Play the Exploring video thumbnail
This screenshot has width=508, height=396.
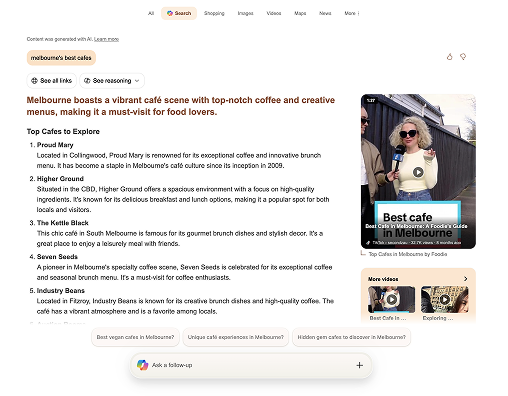445,299
